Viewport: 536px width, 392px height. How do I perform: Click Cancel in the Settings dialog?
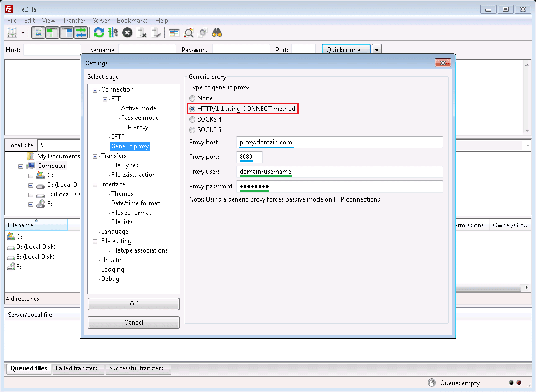pos(133,323)
